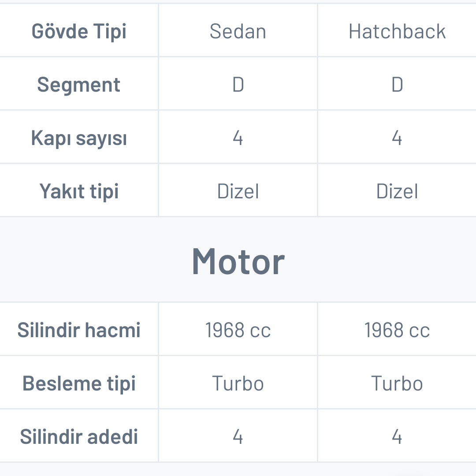Select 1968 cc value in Sedan column
The height and width of the screenshot is (476, 476).
(x=238, y=330)
